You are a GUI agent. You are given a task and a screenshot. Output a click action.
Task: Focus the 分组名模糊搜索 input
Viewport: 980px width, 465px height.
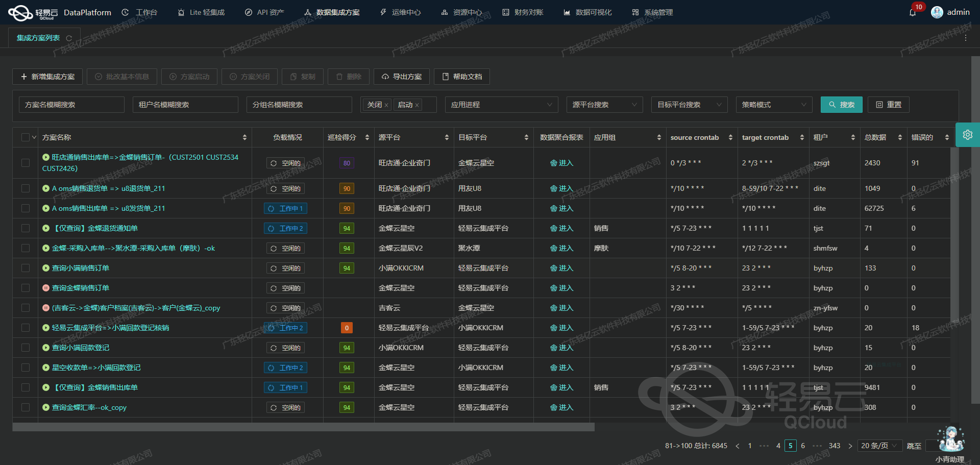[x=299, y=105]
